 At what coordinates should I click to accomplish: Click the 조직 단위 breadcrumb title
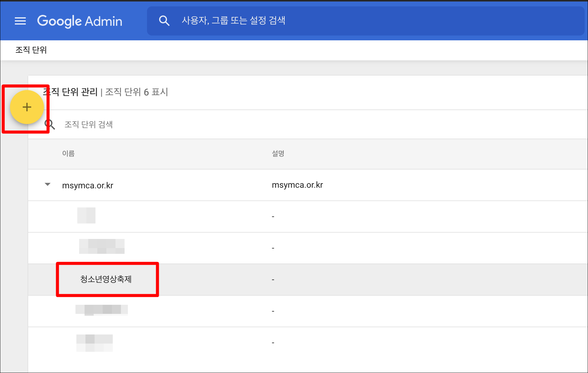(31, 50)
